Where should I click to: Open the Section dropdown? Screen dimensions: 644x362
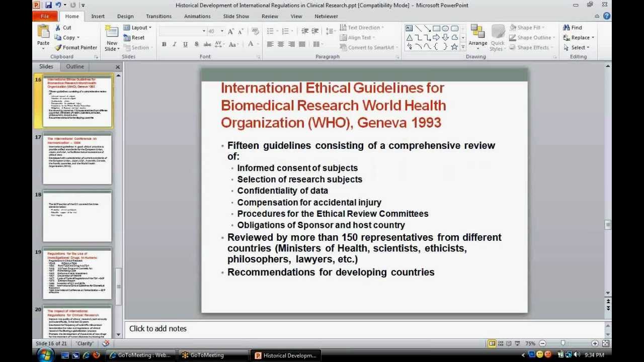pos(137,48)
